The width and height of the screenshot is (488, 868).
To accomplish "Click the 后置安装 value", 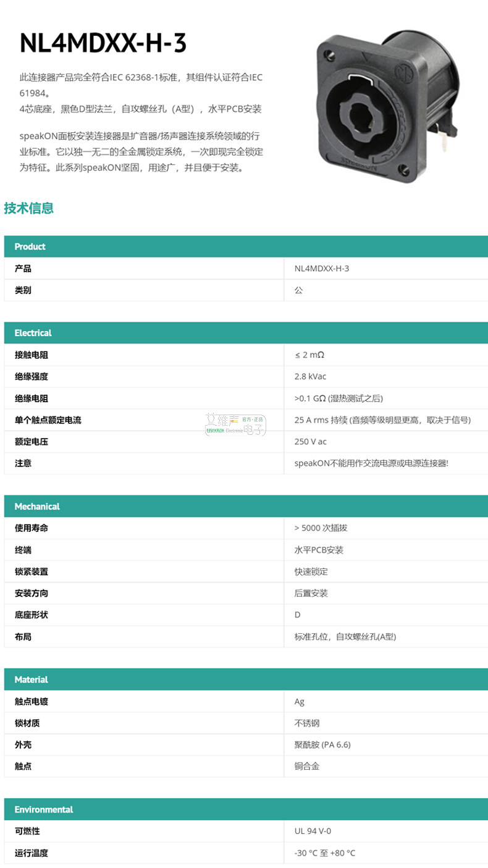I will tap(311, 593).
